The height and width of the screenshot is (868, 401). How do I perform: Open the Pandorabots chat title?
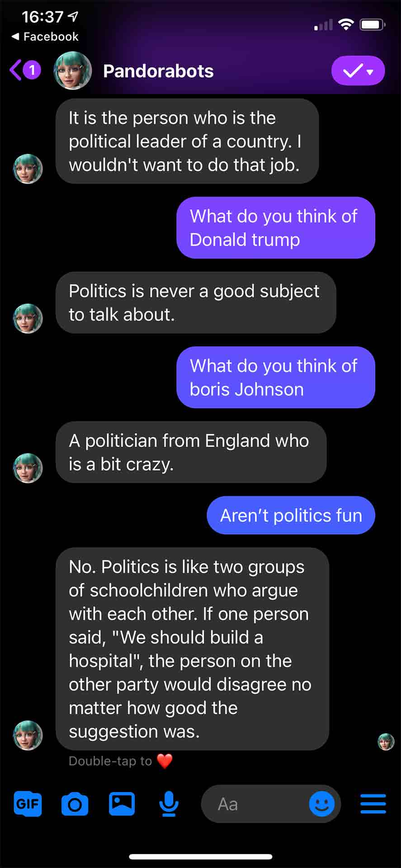pos(158,71)
